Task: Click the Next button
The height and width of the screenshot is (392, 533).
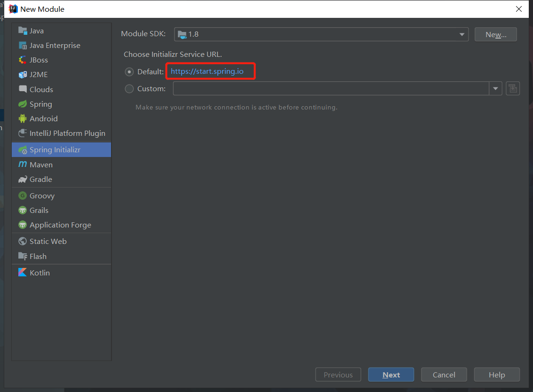Action: point(391,374)
